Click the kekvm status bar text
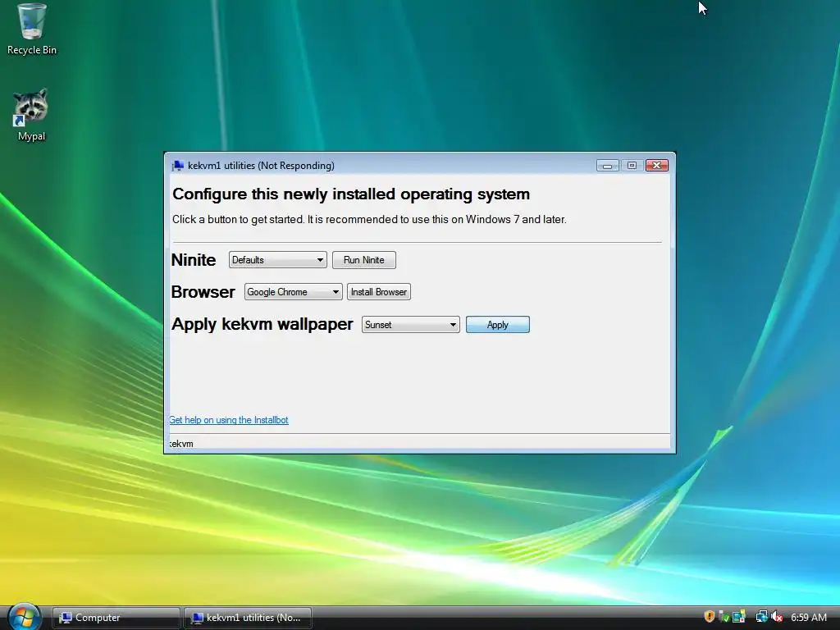Image resolution: width=840 pixels, height=630 pixels. tap(181, 444)
